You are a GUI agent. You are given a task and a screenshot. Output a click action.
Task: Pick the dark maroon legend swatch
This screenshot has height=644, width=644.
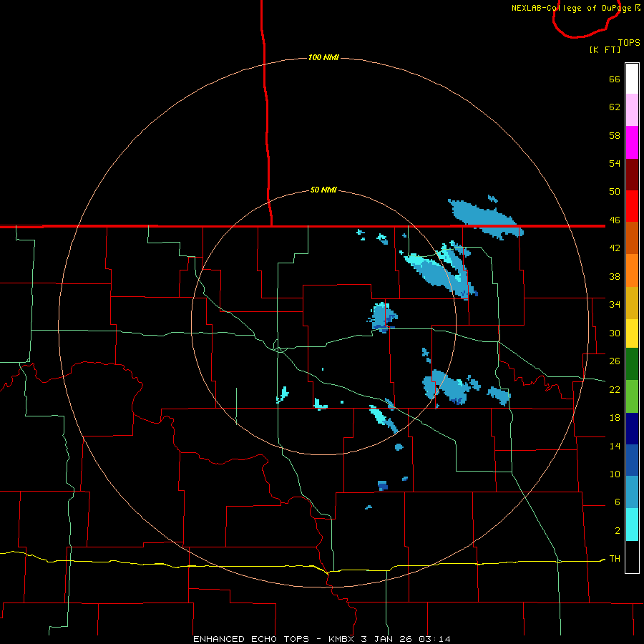click(x=632, y=175)
